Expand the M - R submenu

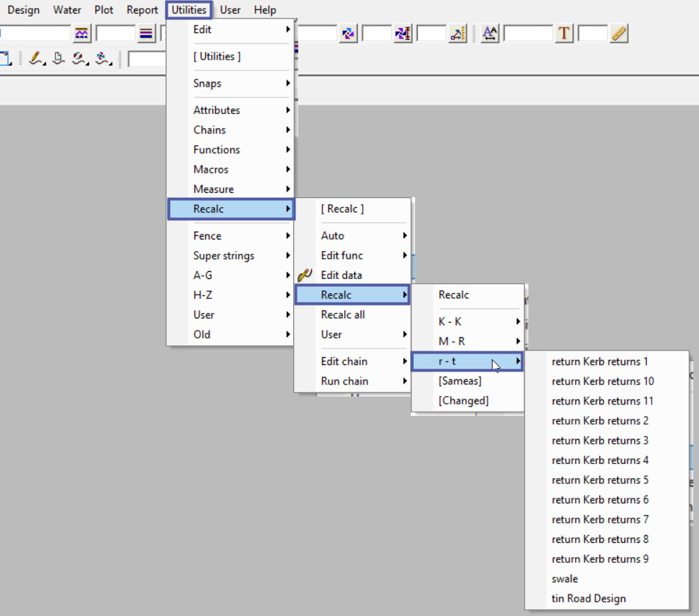[467, 341]
